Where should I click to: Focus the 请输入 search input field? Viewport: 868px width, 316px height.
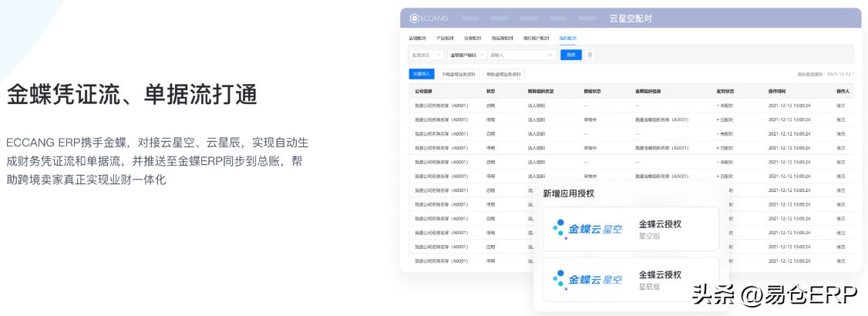tap(522, 55)
